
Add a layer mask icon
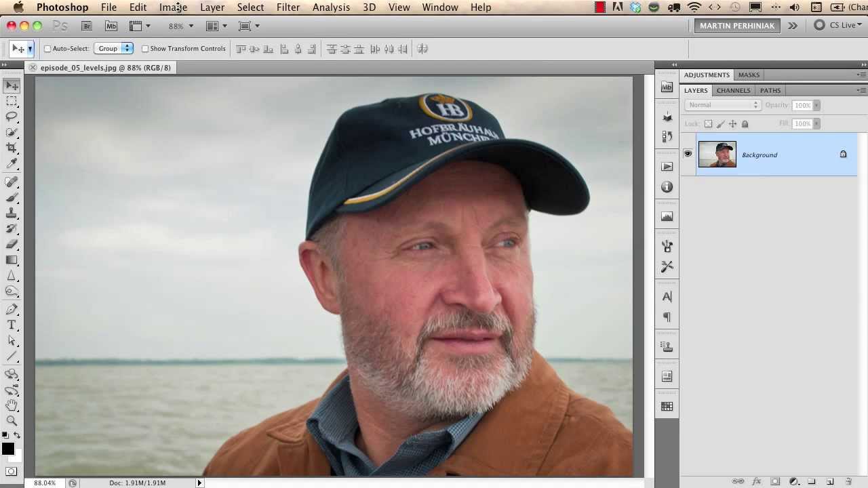(775, 481)
